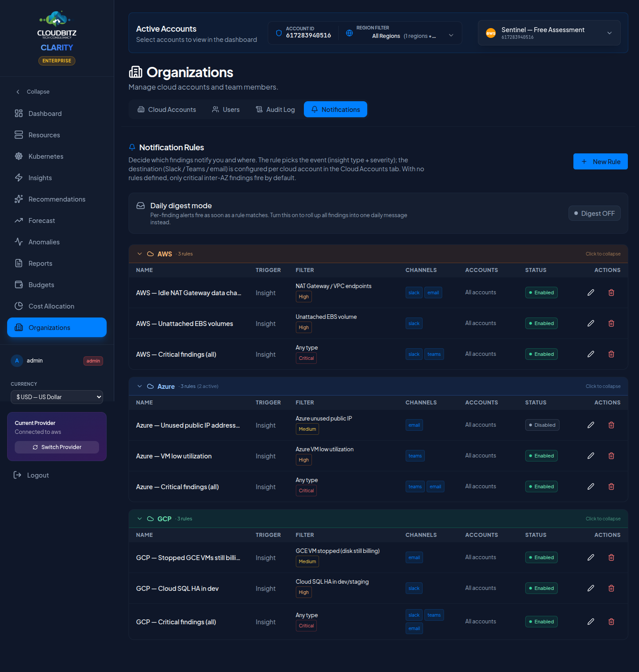
Task: Toggle Enabled status for GCP Stopped GCE VMs
Action: pos(541,557)
